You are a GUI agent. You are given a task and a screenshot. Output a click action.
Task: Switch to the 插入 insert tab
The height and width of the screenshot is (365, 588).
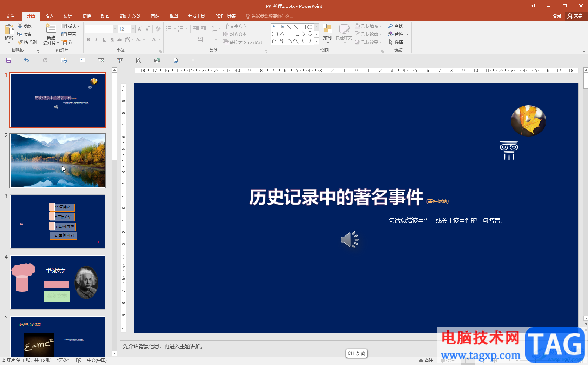click(49, 16)
